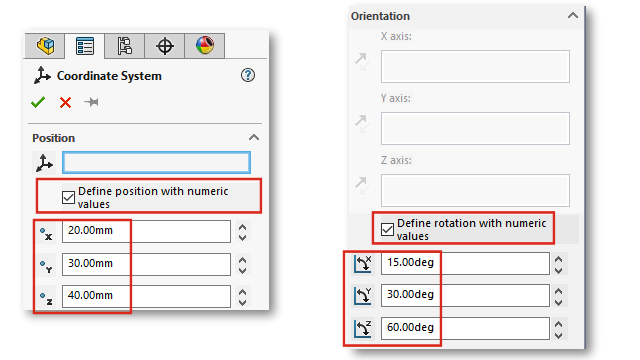The width and height of the screenshot is (640, 360).
Task: Click the Y axis selection box
Action: pyautogui.click(x=475, y=129)
